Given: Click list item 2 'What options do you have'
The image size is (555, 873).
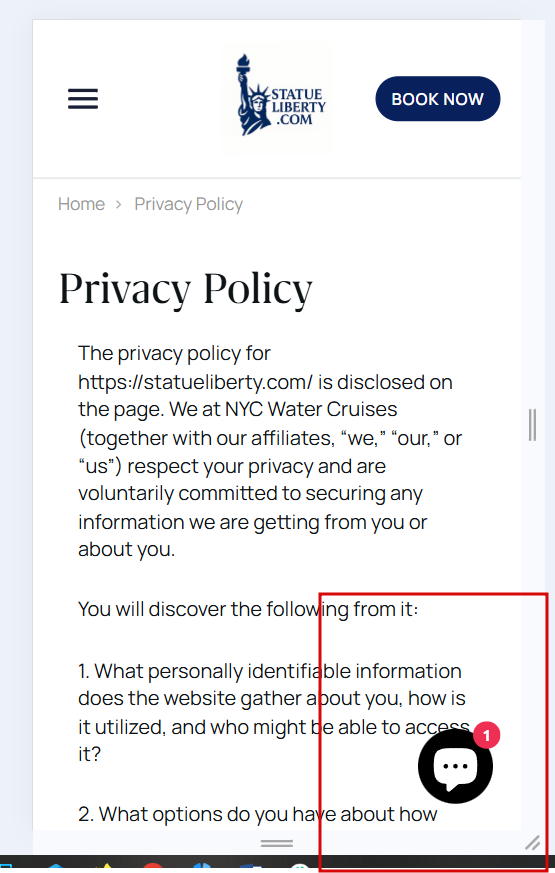Looking at the screenshot, I should point(257,815).
